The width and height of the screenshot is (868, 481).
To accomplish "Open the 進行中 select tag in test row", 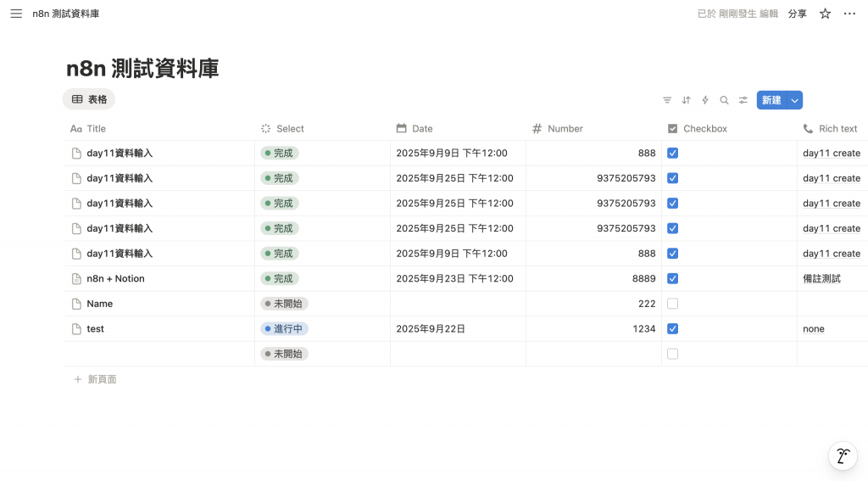I will (x=285, y=329).
